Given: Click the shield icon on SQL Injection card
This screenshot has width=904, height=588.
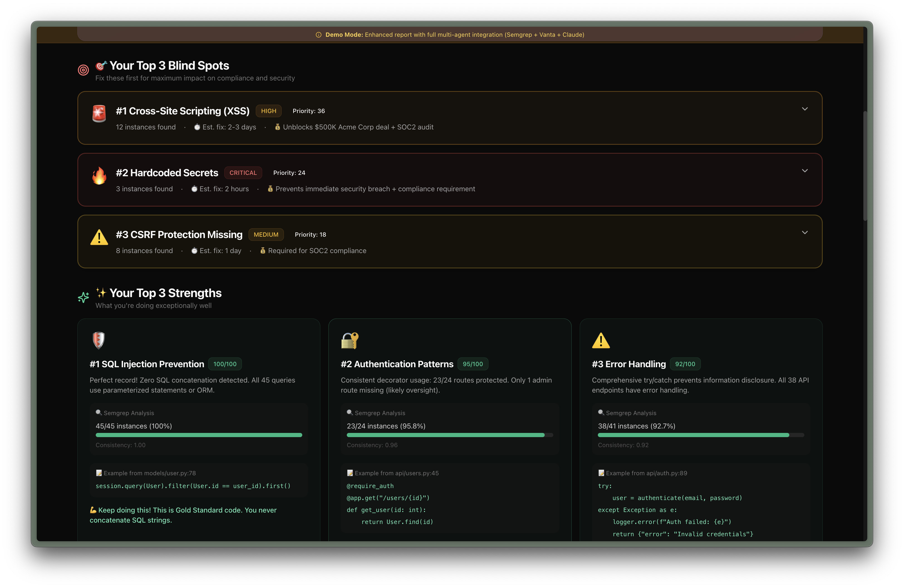Looking at the screenshot, I should coord(98,340).
